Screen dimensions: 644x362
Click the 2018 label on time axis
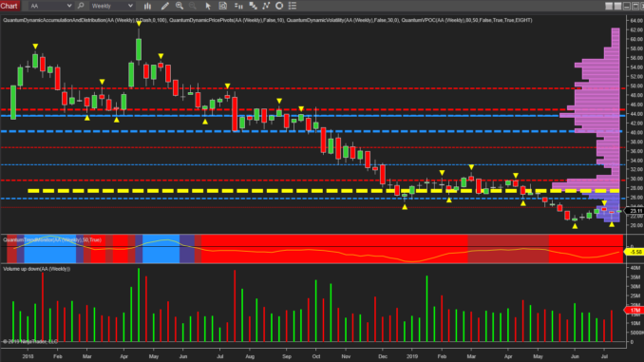coord(28,356)
